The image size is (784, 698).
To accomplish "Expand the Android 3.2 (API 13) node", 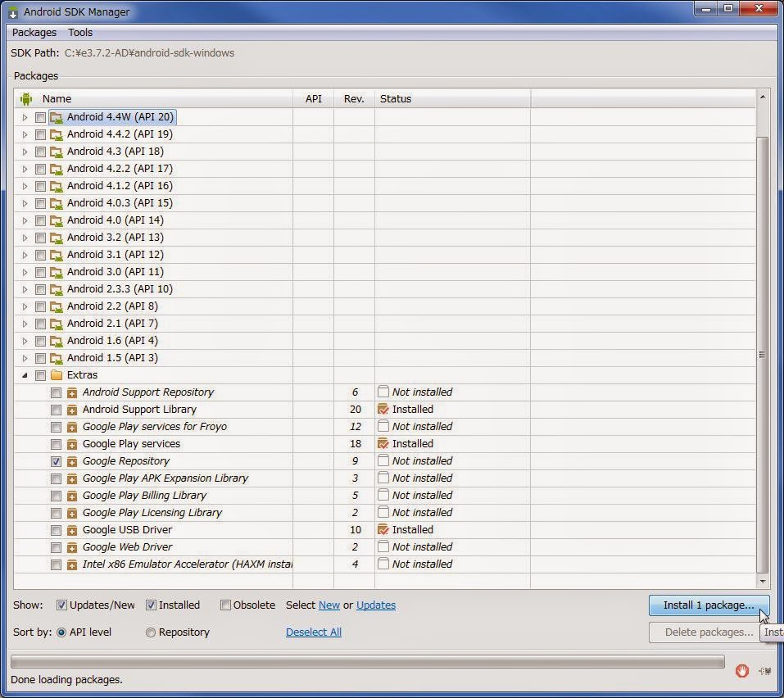I will coord(25,238).
